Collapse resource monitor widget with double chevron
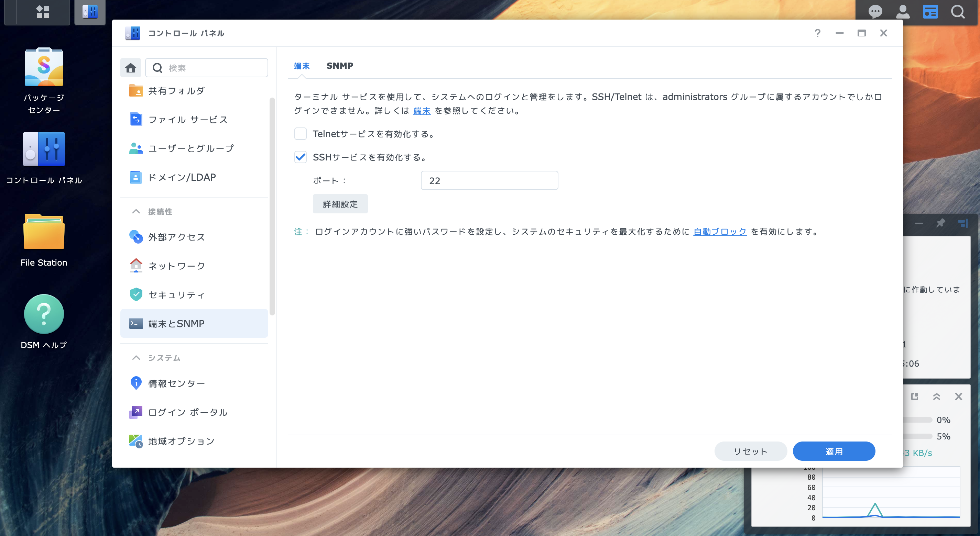This screenshot has height=536, width=980. tap(937, 397)
